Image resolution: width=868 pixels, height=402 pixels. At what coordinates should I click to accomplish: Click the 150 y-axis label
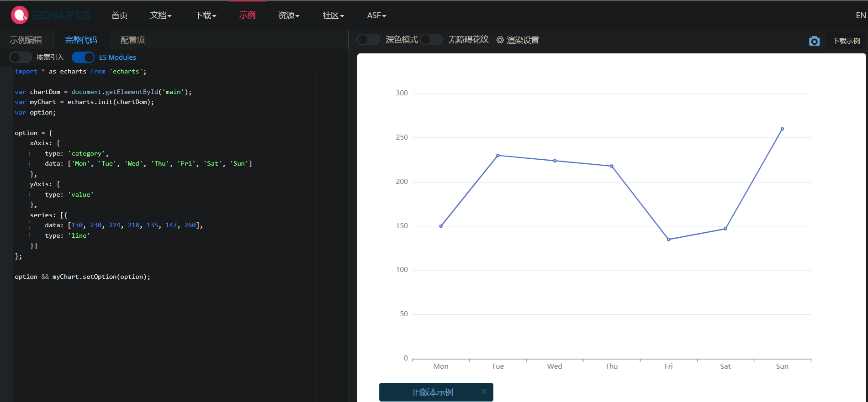[x=402, y=226]
